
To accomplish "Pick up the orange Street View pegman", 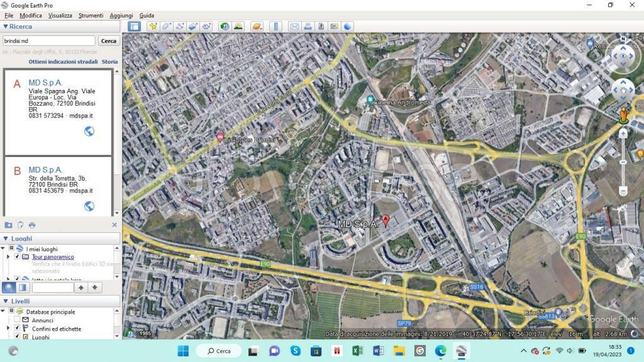I will 623,115.
